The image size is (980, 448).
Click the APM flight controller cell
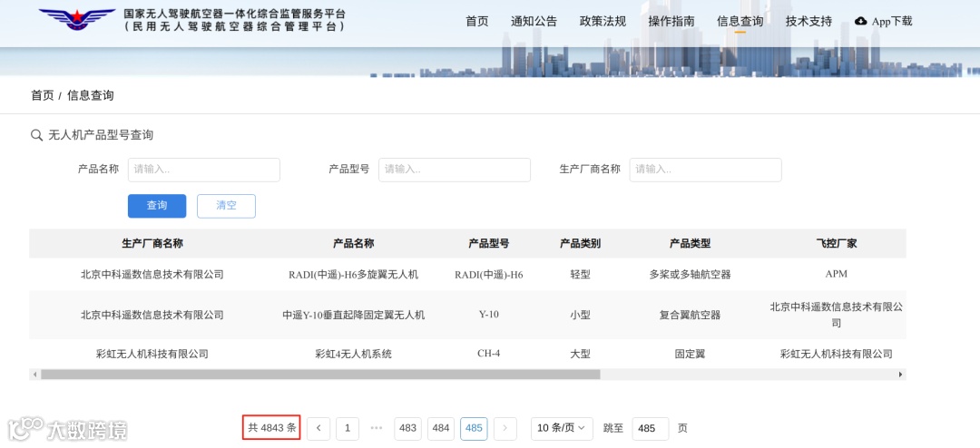pyautogui.click(x=837, y=274)
